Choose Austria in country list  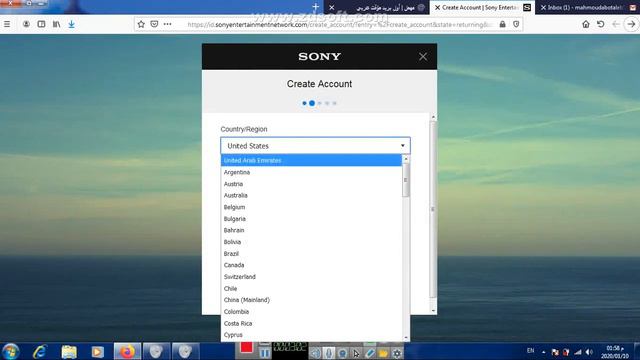311,184
